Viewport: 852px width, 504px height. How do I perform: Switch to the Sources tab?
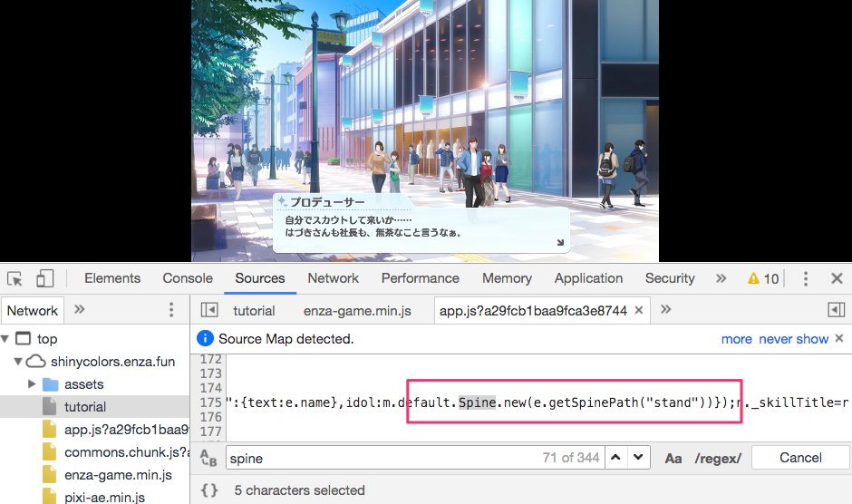click(260, 278)
